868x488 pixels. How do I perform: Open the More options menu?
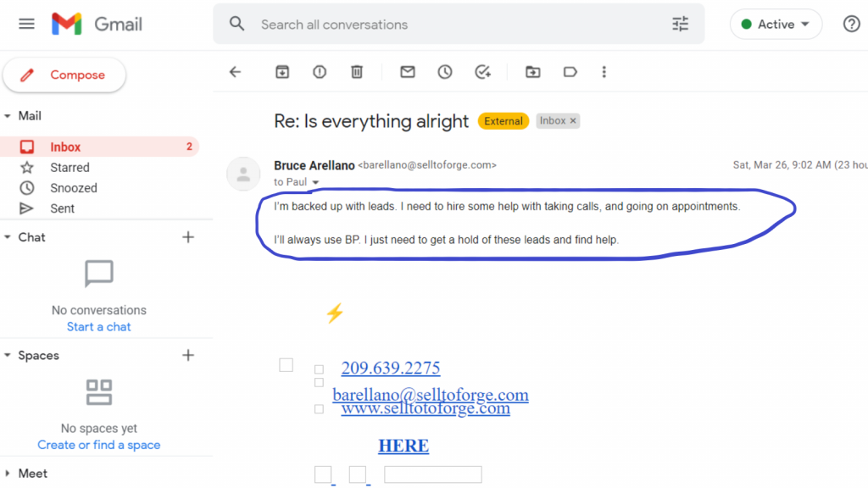point(604,72)
